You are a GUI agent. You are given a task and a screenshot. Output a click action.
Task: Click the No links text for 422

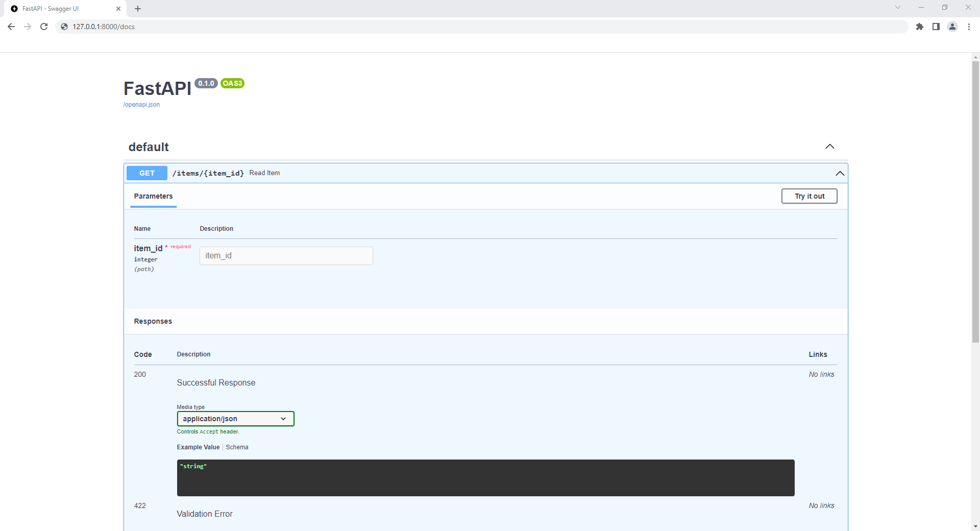(x=821, y=505)
